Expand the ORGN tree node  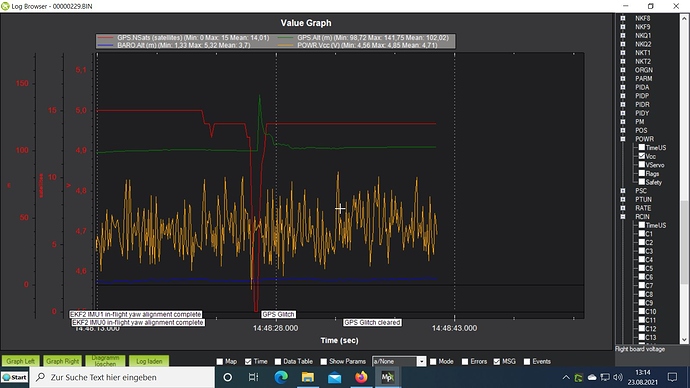pos(623,70)
